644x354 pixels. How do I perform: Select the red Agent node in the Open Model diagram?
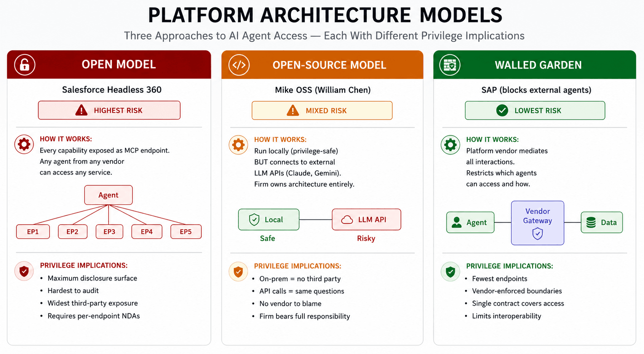click(x=109, y=195)
